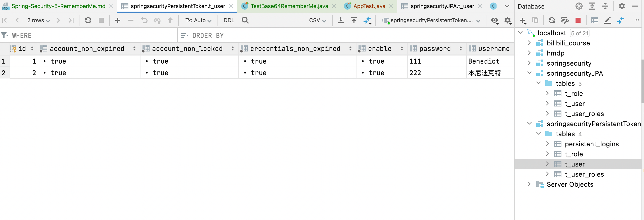
Task: Click the red Stop icon in Database panel
Action: (578, 20)
